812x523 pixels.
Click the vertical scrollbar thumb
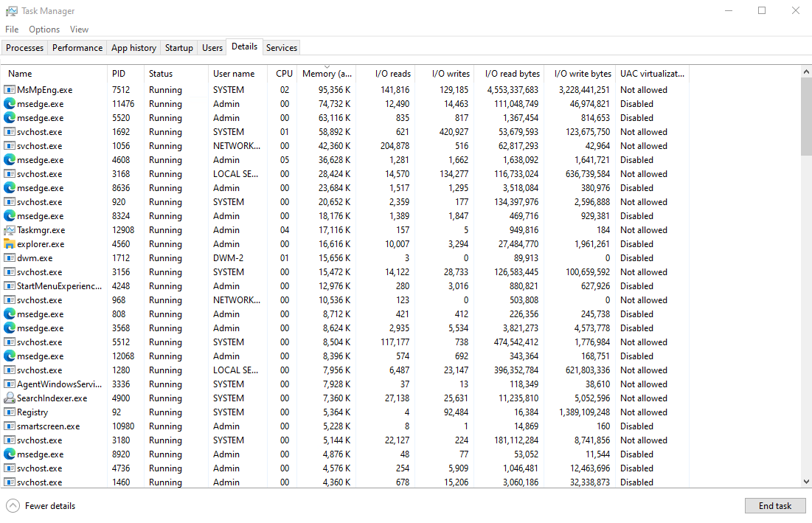click(x=806, y=116)
